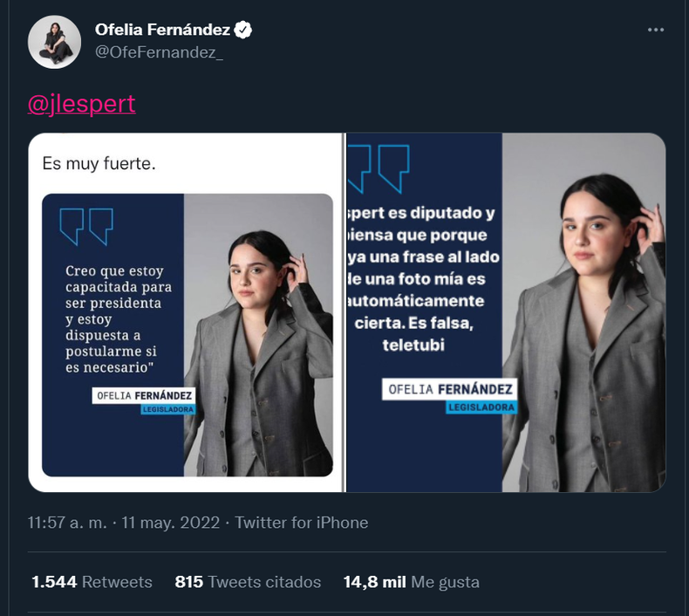Click the LEGISLADORA badge in the left image
The image size is (689, 616).
coord(168,409)
